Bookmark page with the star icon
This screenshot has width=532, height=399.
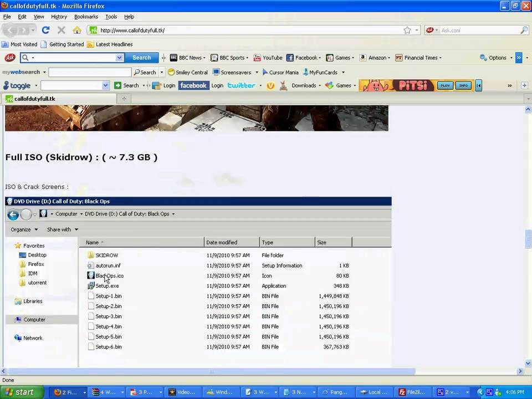(407, 30)
